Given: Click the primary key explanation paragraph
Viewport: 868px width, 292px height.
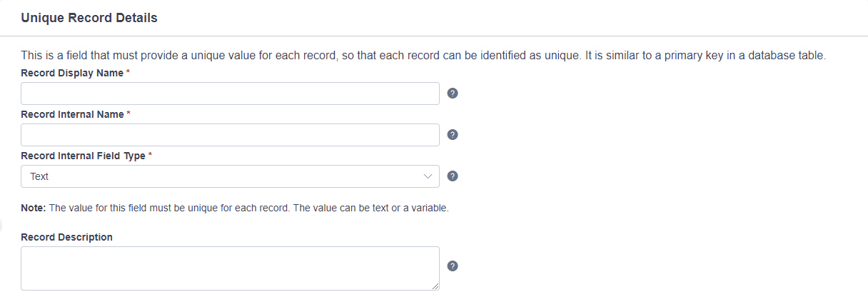Looking at the screenshot, I should click(423, 56).
